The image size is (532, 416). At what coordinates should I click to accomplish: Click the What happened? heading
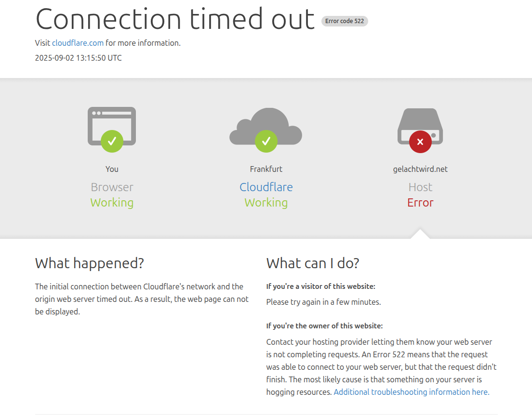[x=90, y=263]
